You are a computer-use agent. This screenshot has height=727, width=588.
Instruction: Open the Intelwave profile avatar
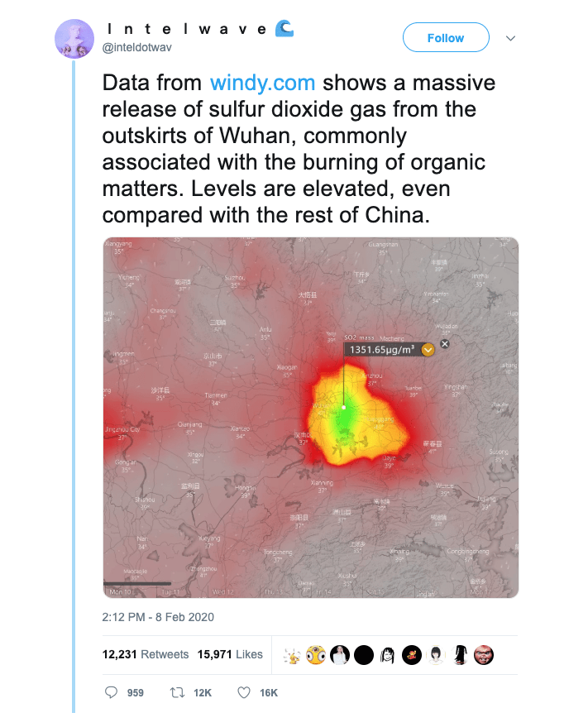pyautogui.click(x=74, y=39)
